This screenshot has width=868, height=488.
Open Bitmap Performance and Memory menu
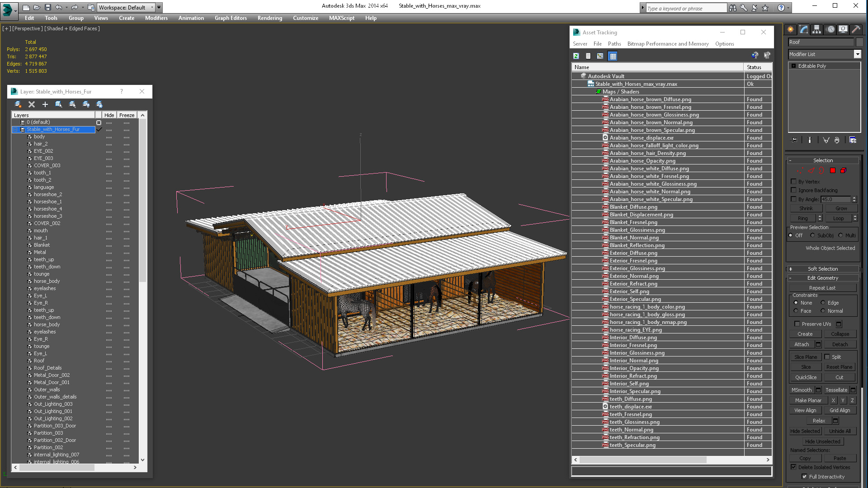click(668, 44)
